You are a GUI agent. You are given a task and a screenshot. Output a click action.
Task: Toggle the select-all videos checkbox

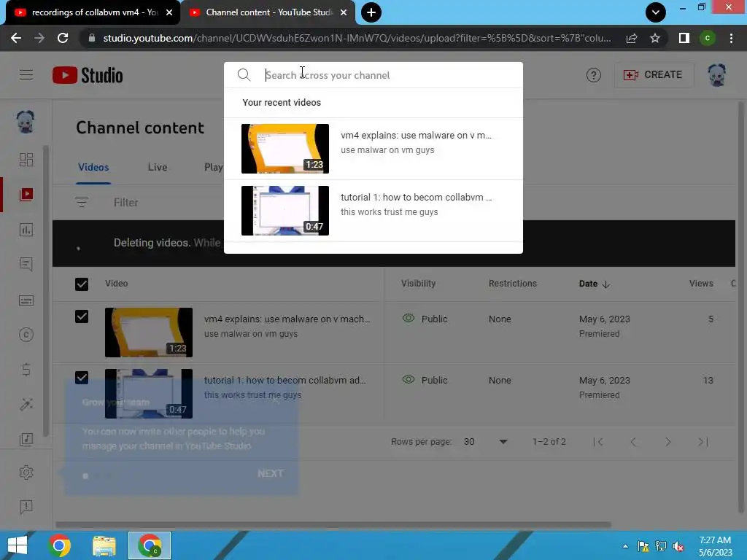[82, 284]
